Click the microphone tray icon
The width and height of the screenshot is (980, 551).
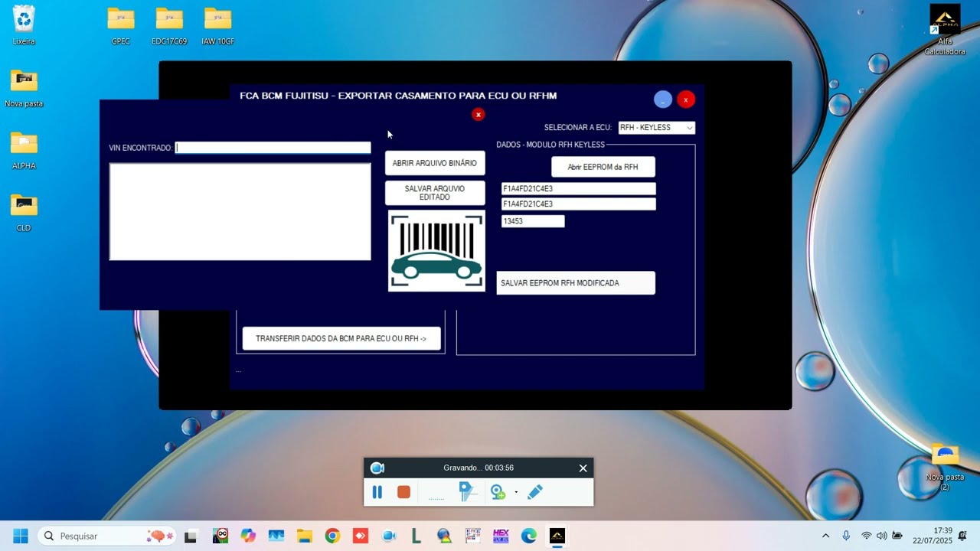pos(846,536)
